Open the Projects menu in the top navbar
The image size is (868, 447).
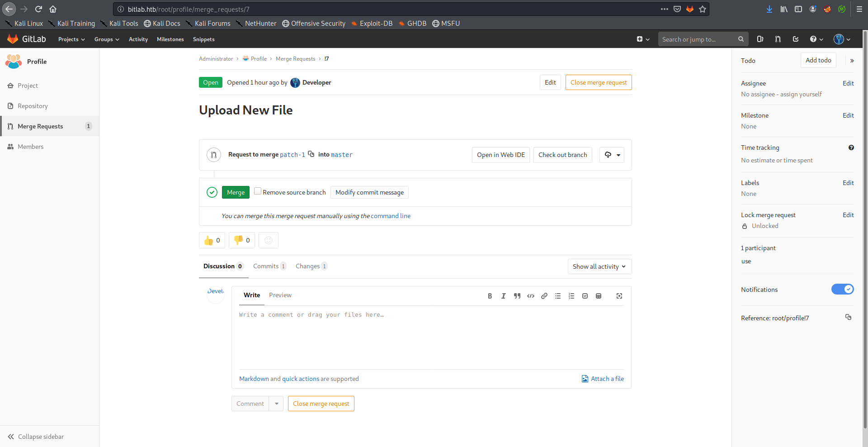click(x=71, y=39)
